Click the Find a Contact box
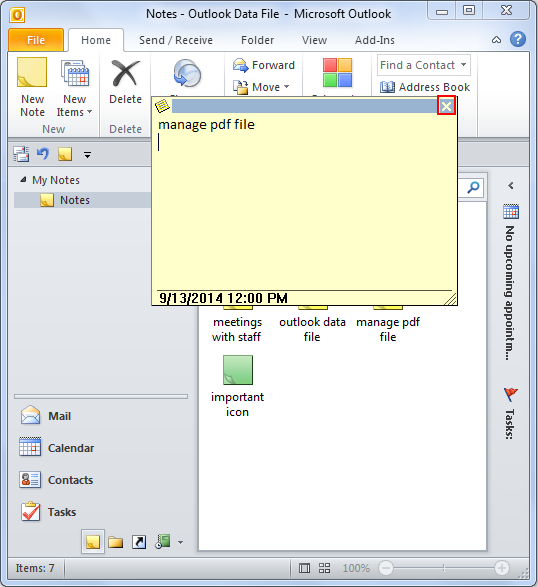538x587 pixels. click(x=423, y=65)
